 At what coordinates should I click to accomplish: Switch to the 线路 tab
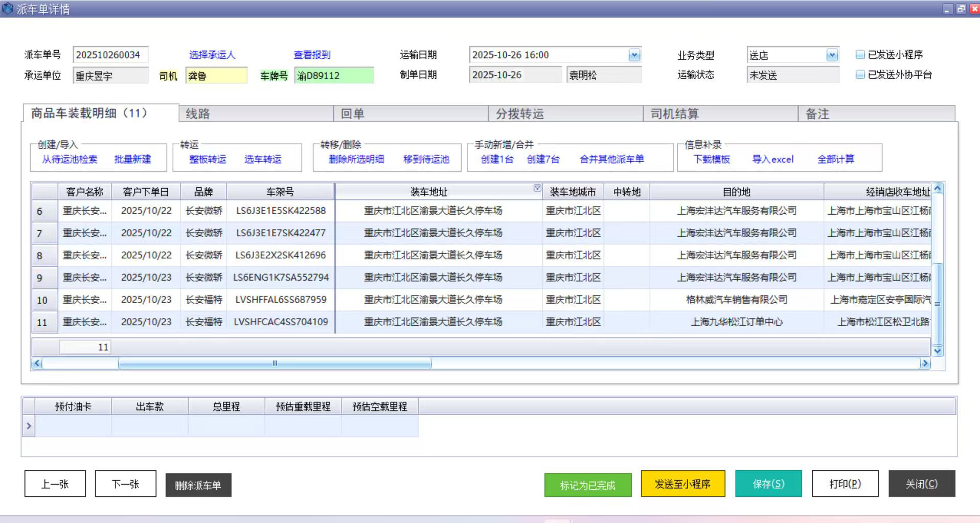point(256,113)
